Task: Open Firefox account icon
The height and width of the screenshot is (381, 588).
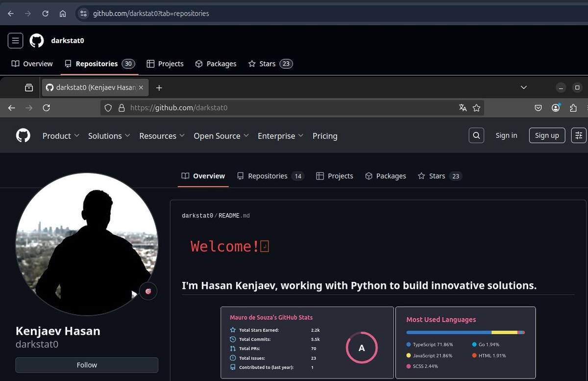Action: (x=556, y=108)
